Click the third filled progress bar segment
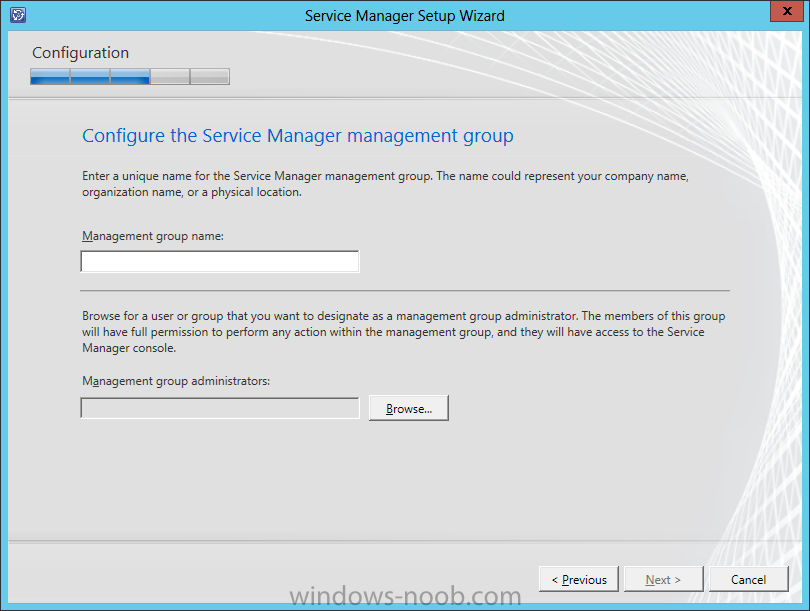This screenshot has width=810, height=611. (130, 76)
